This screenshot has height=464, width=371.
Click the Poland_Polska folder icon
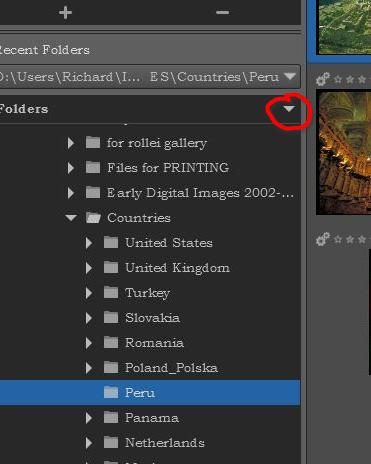(111, 367)
